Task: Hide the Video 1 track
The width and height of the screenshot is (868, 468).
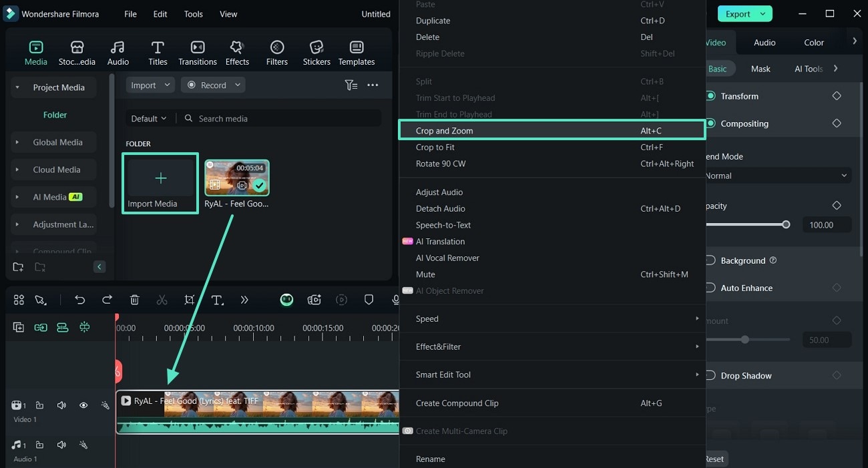Action: coord(83,405)
